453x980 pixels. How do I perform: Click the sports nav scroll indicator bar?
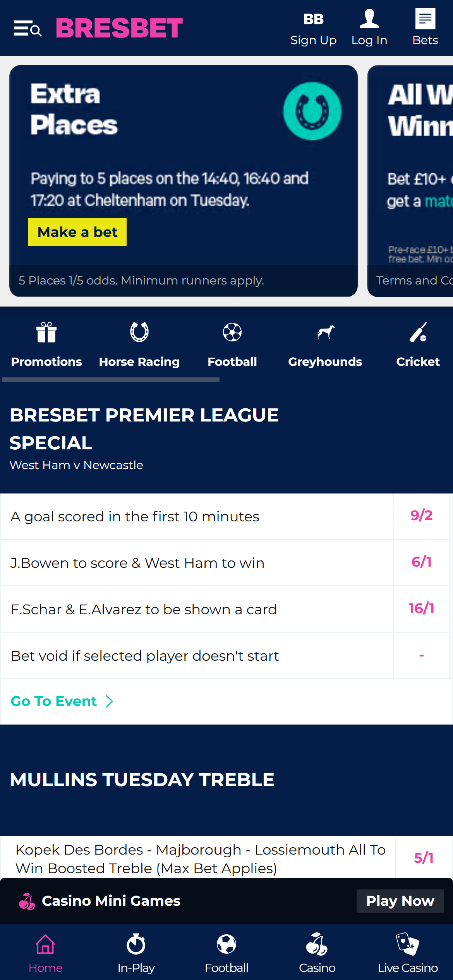tap(112, 380)
